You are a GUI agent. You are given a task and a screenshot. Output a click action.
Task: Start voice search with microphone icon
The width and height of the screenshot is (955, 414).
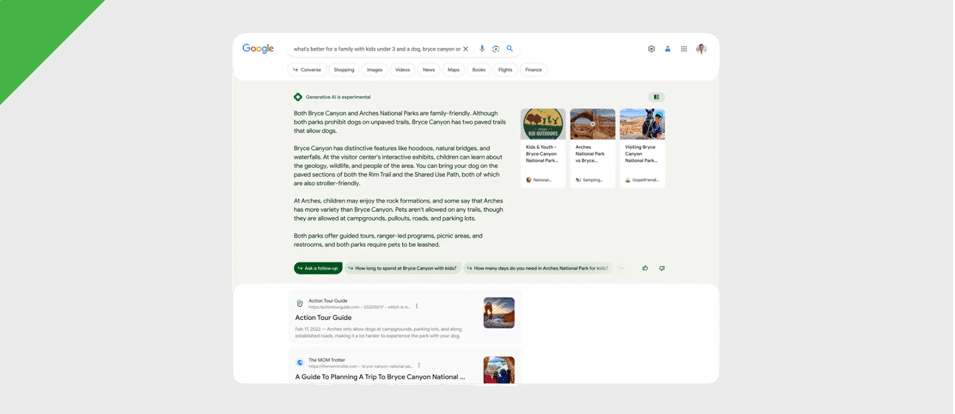pos(482,49)
